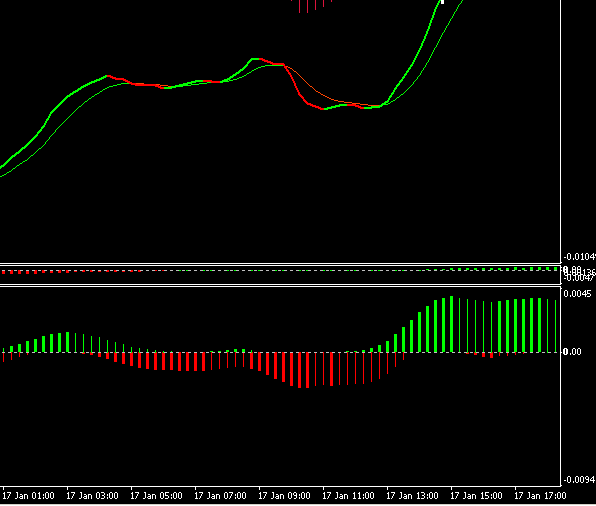Select the magenta bars at chart top
This screenshot has width=596, height=506.
311,6
